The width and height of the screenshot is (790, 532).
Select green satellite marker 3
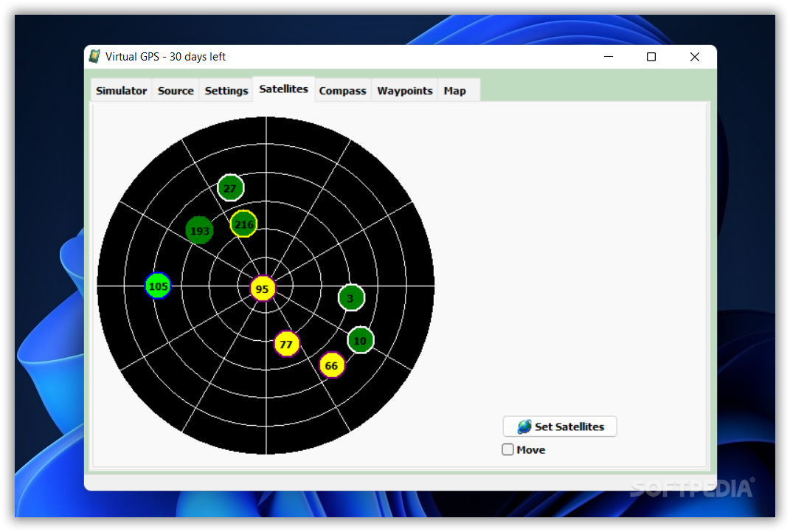[x=351, y=298]
